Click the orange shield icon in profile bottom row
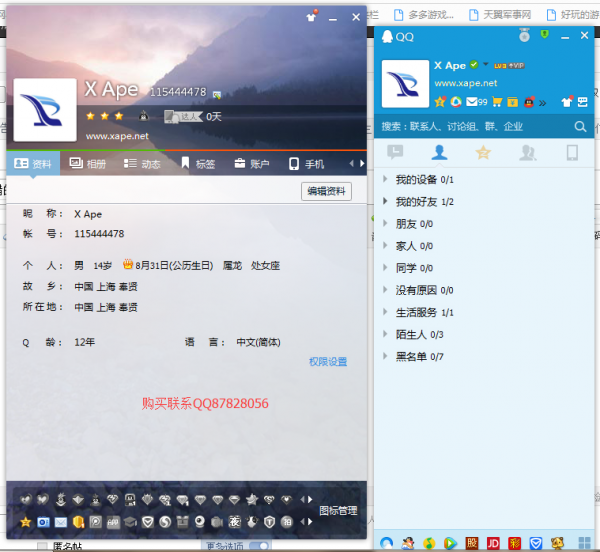This screenshot has width=600, height=552. coord(78,522)
